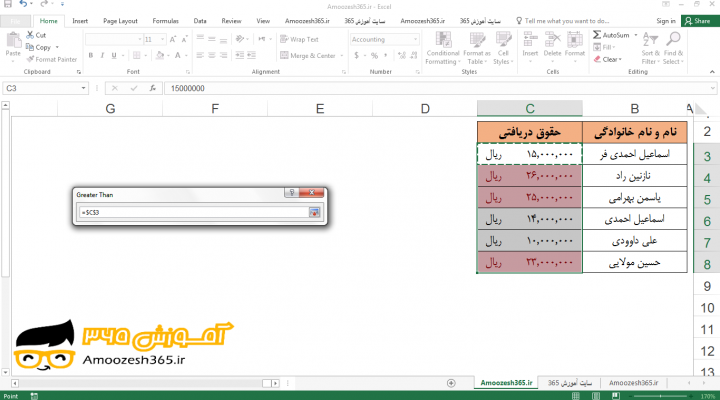The height and width of the screenshot is (400, 720).
Task: Toggle Bold formatting
Action: [x=90, y=56]
